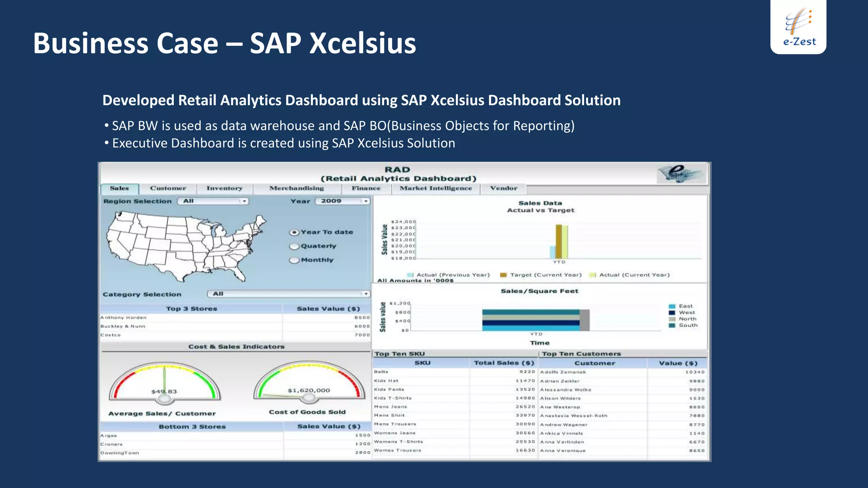
Task: Choose the Quaterly radio option
Action: pos(294,247)
